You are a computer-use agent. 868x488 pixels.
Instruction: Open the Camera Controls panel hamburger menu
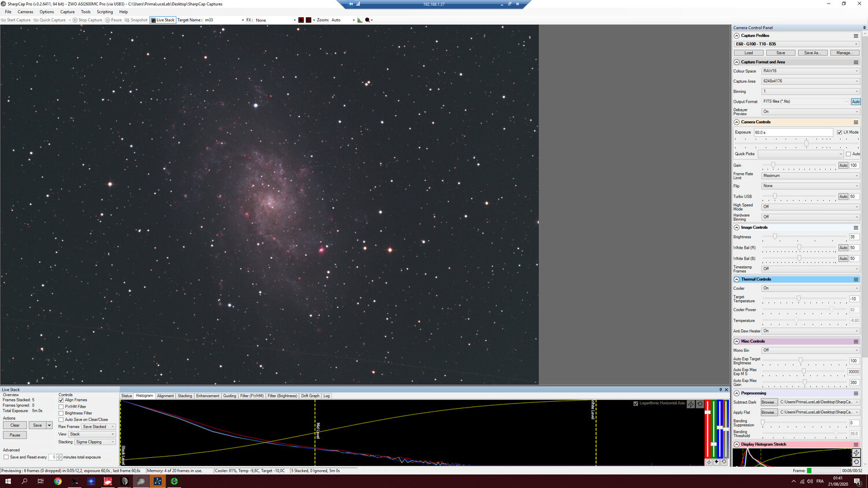point(855,122)
